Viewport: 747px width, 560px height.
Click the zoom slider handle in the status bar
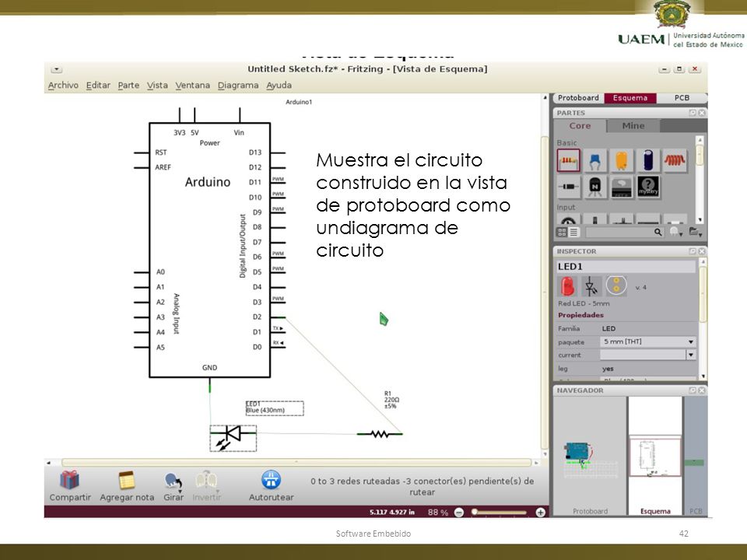[x=475, y=512]
